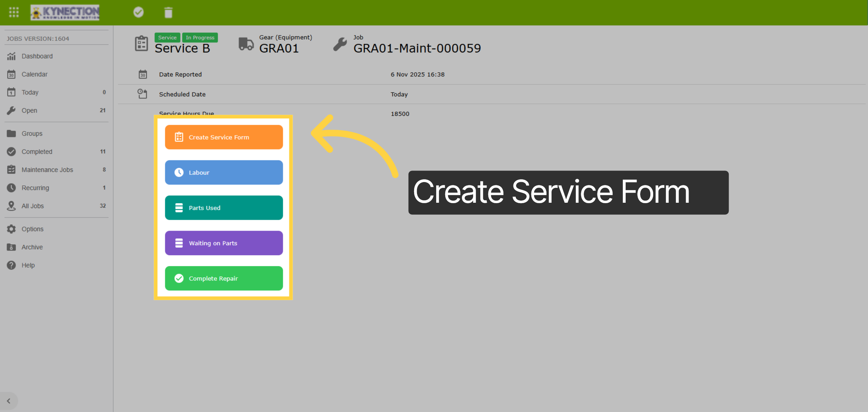Open Groups in the sidebar
868x412 pixels.
(56, 134)
